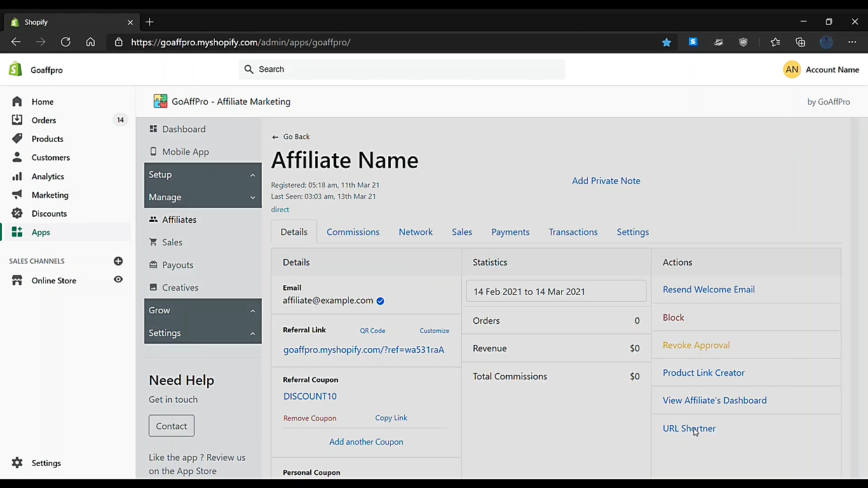The image size is (868, 488).
Task: Open the statistics date range field
Action: 556,291
